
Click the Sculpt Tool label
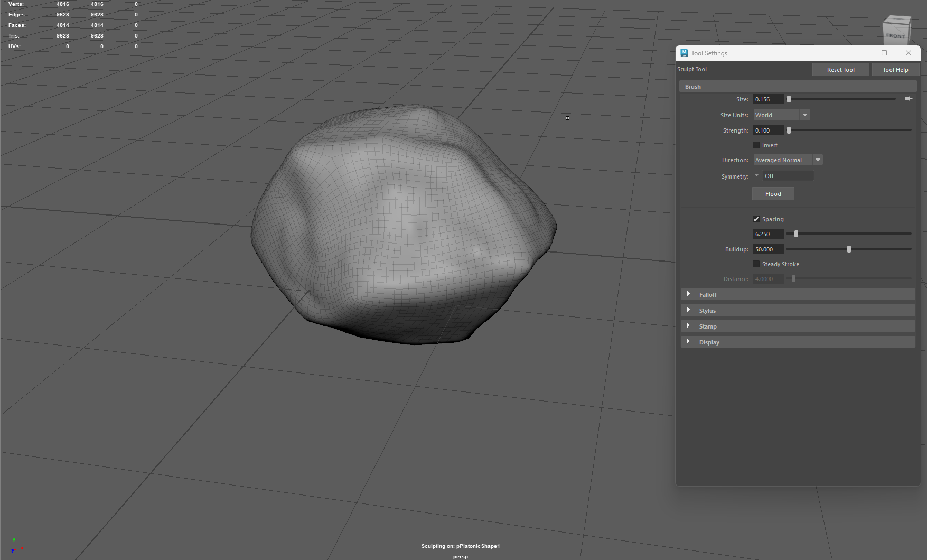pos(692,69)
